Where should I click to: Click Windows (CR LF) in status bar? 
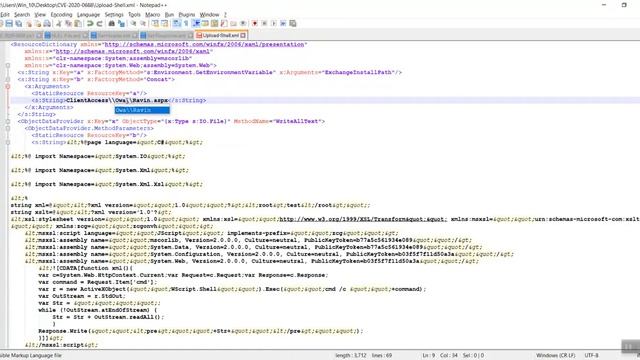(556, 356)
